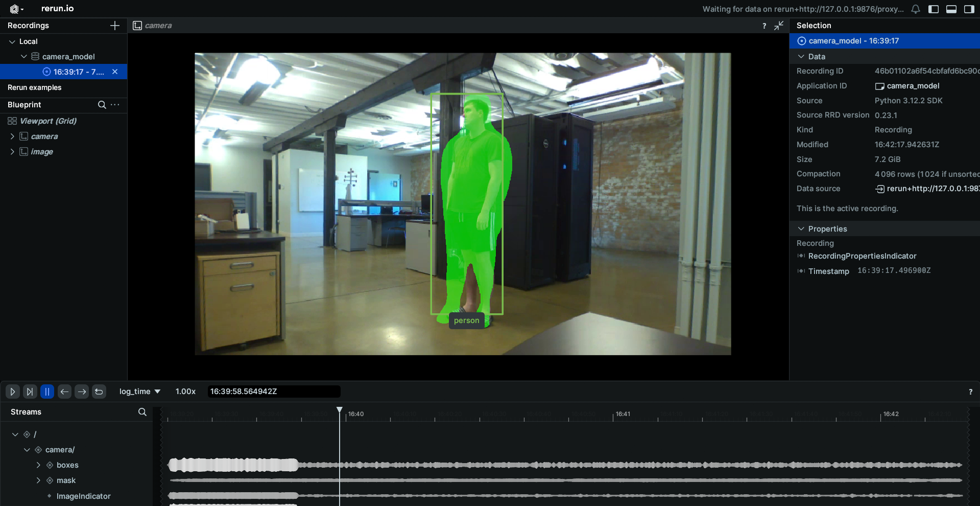Image resolution: width=980 pixels, height=506 pixels.
Task: Expand the boxes stream entity
Action: pos(38,465)
